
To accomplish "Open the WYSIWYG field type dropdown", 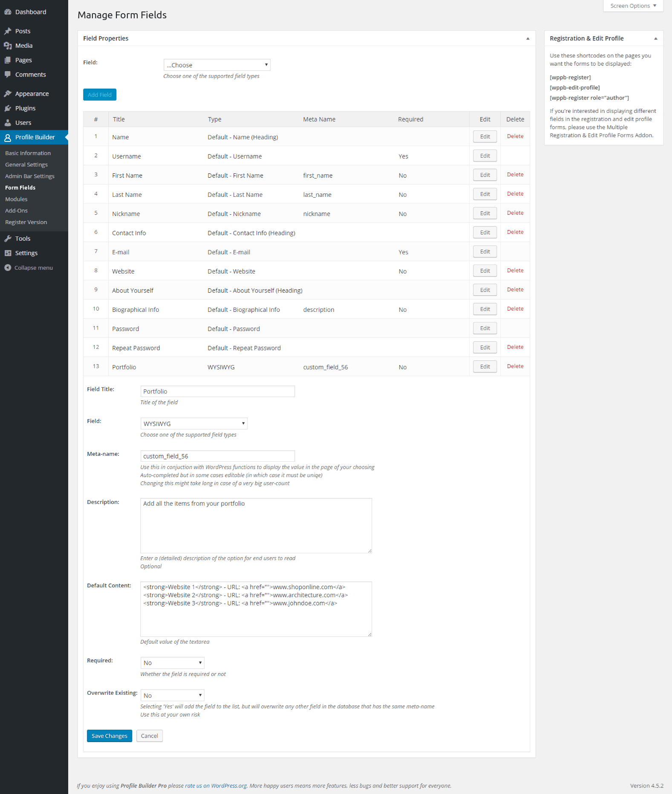I will (194, 423).
